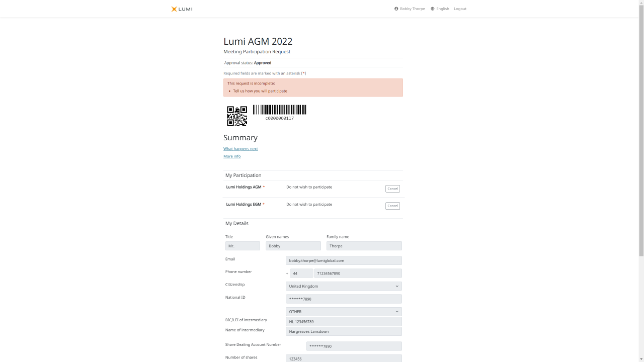Click the Number of shares field
This screenshot has width=644, height=362.
pos(344,358)
